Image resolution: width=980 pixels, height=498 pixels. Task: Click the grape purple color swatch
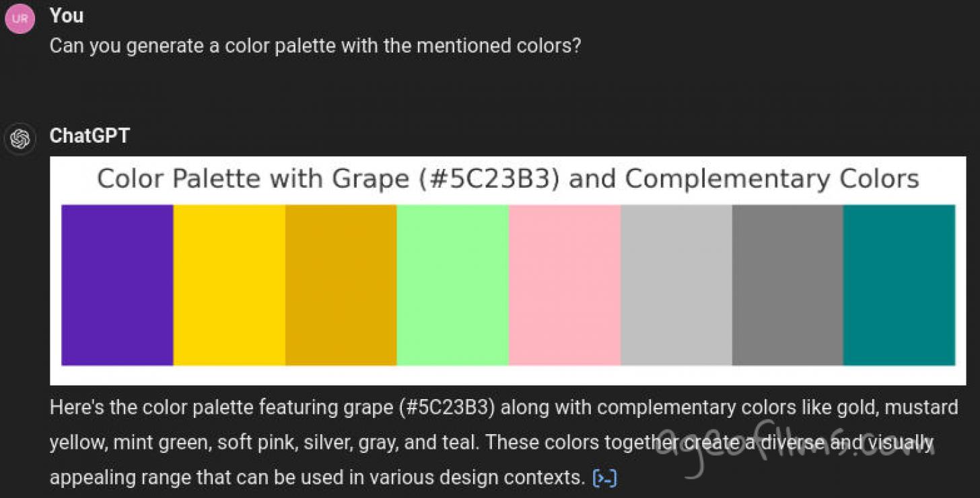pos(117,285)
